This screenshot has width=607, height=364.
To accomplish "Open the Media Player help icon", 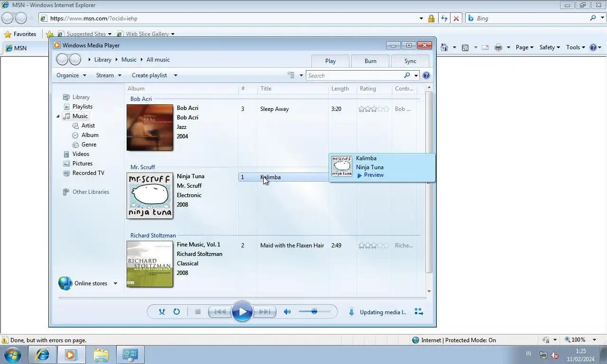I will click(426, 75).
